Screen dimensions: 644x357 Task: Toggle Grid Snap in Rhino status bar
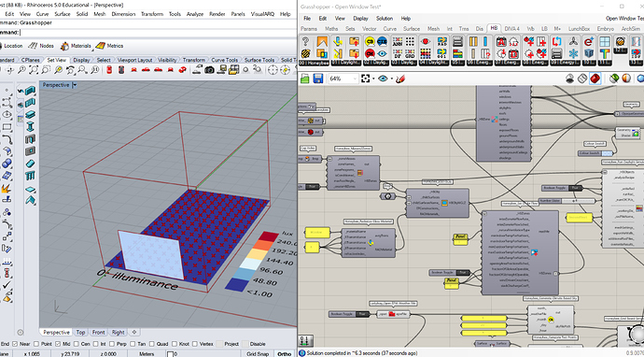258,353
